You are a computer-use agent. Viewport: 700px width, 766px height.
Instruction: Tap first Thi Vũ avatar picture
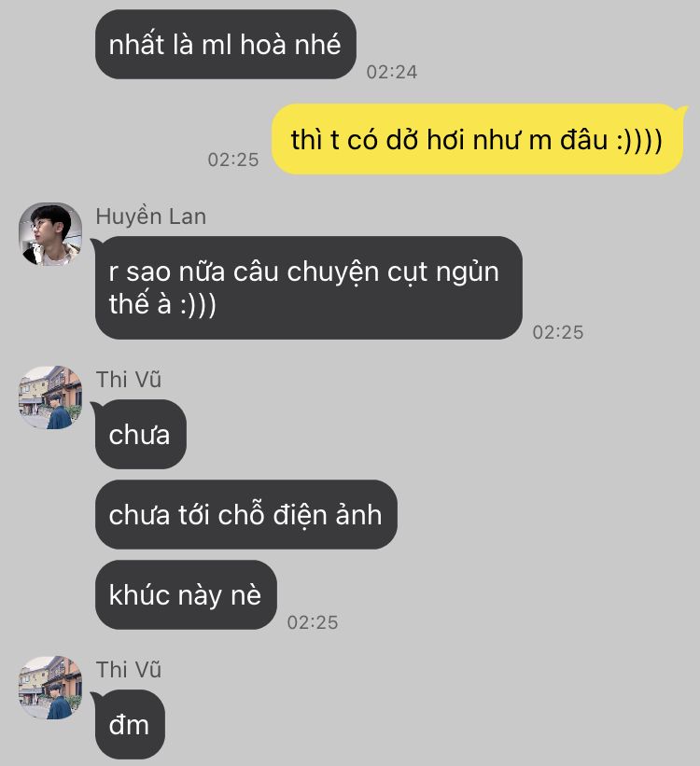pos(50,397)
